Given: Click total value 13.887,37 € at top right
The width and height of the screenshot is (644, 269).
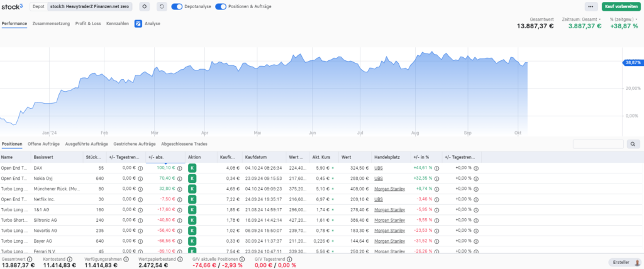Looking at the screenshot, I should tap(535, 26).
